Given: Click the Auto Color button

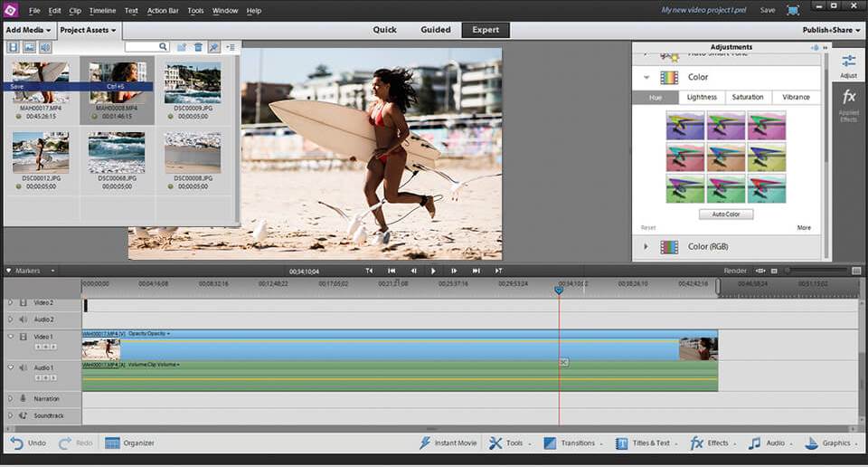Looking at the screenshot, I should 726,214.
